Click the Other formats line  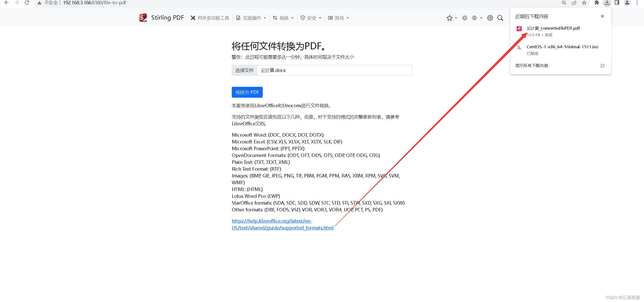307,210
